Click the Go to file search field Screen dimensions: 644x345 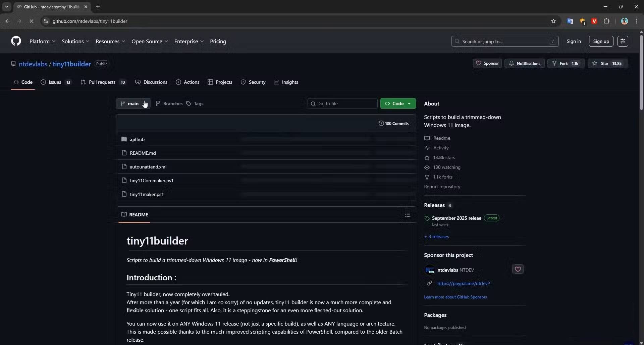(x=342, y=103)
